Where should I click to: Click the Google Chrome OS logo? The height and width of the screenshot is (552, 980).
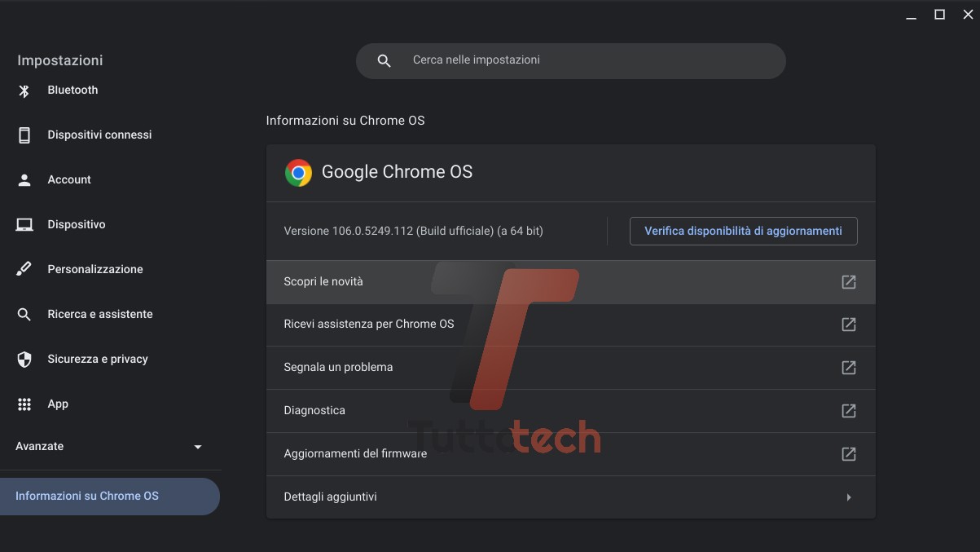coord(298,173)
